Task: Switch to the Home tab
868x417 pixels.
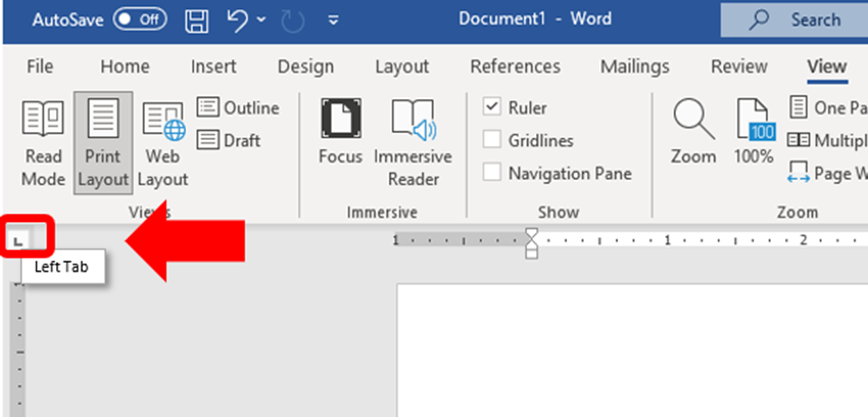Action: 125,67
